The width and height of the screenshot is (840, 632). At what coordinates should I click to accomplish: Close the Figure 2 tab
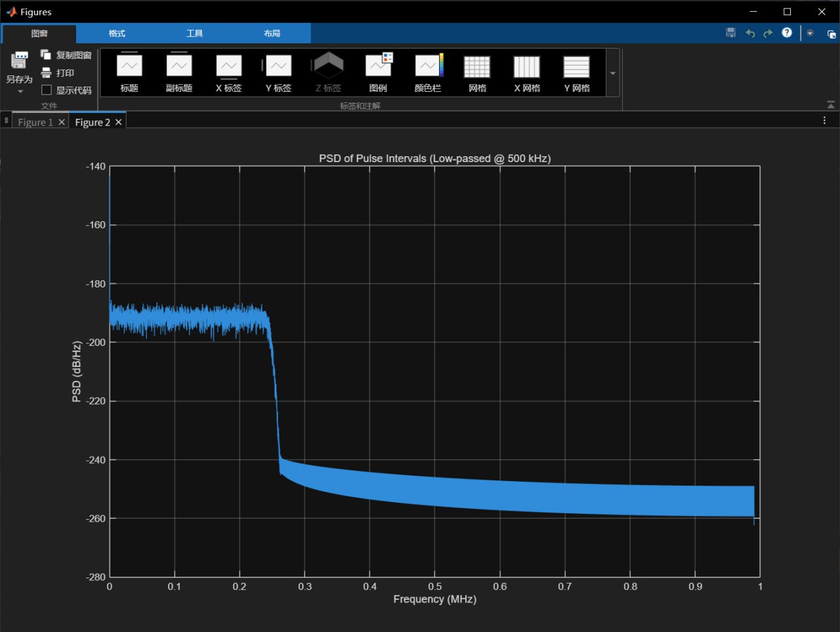(x=119, y=122)
